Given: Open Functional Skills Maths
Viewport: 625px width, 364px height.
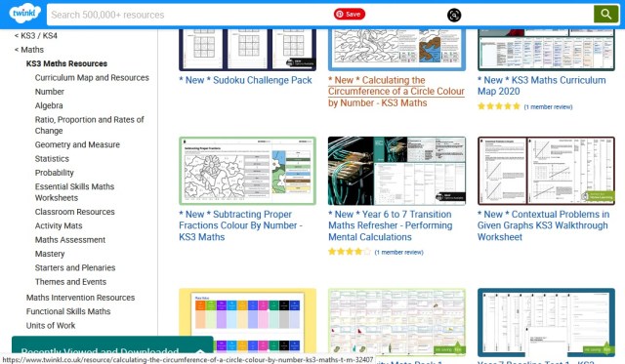Looking at the screenshot, I should [68, 311].
